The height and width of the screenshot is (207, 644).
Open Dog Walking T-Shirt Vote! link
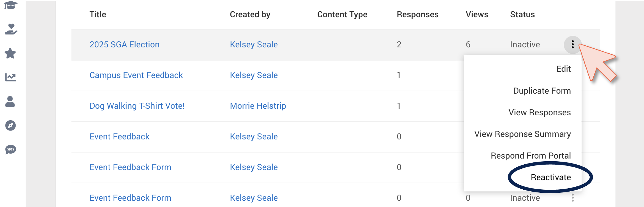pyautogui.click(x=137, y=106)
